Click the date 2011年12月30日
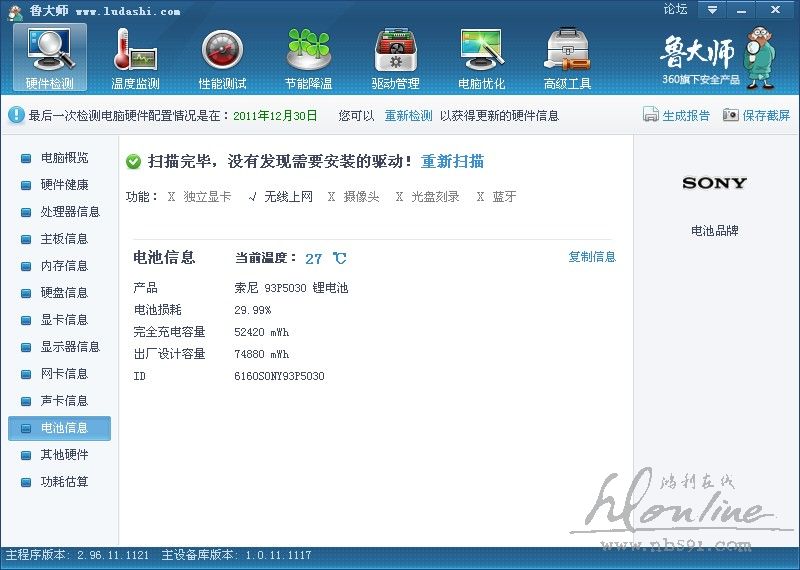 pyautogui.click(x=275, y=116)
